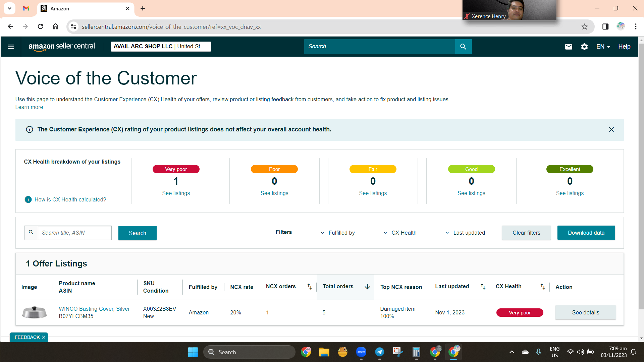The height and width of the screenshot is (362, 644).
Task: Sort by Last updated column arrows
Action: 483,287
